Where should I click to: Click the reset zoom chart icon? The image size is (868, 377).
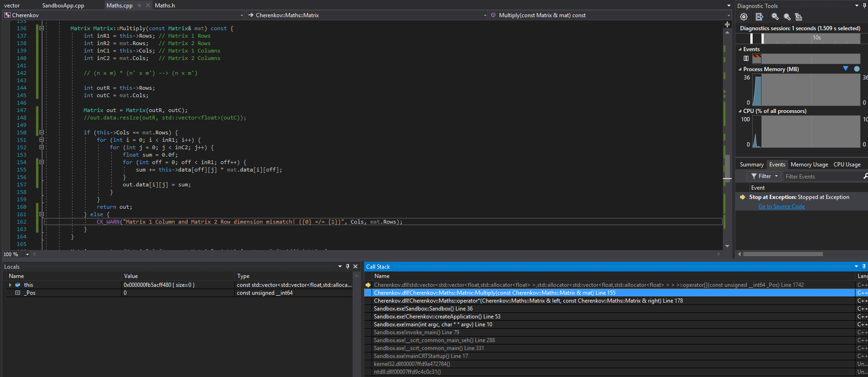pyautogui.click(x=799, y=17)
